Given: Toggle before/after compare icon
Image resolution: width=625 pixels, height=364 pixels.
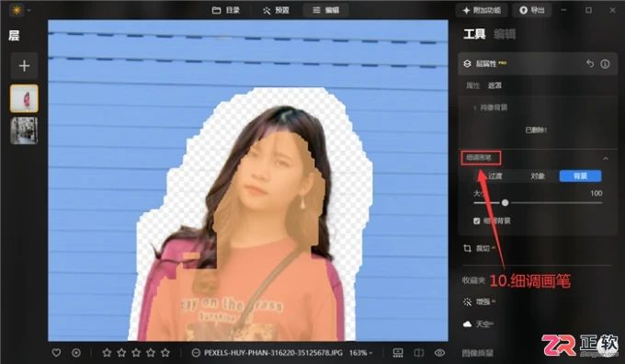Looking at the screenshot, I should (x=419, y=353).
